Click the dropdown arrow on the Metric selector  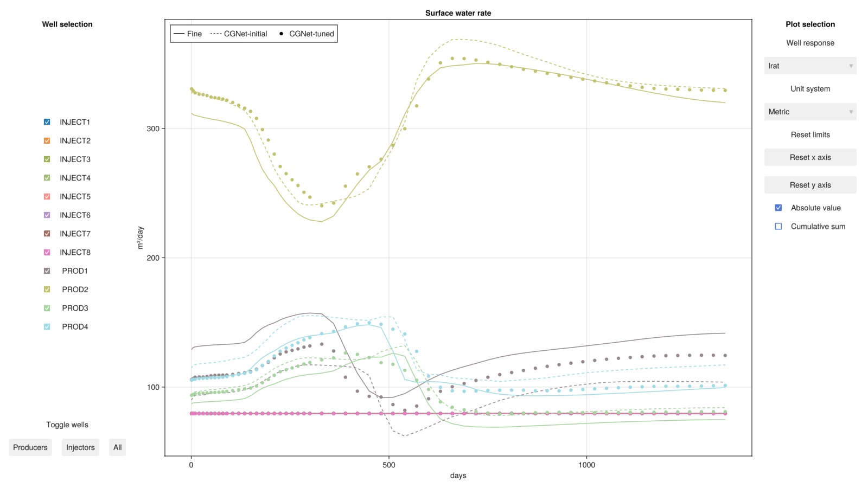(851, 111)
